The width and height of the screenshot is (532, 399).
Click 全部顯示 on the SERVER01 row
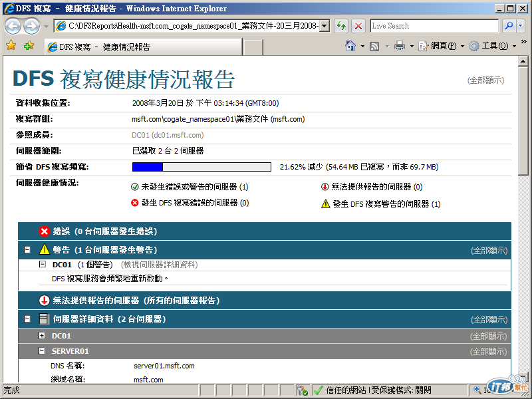(x=489, y=352)
